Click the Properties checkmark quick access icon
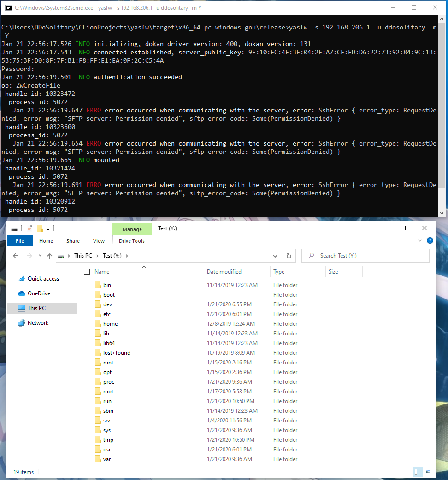 pos(29,228)
